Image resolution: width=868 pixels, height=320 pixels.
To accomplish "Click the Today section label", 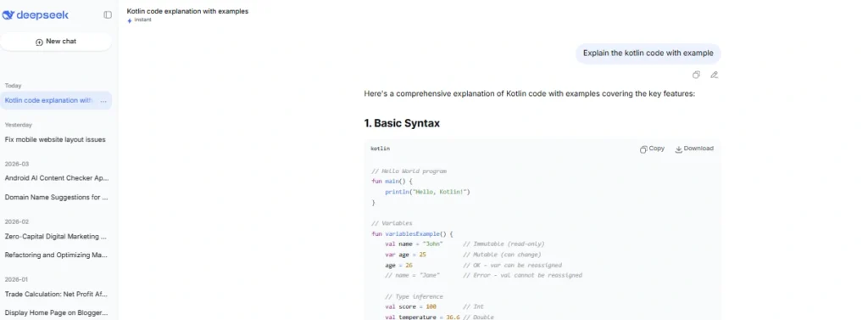I will coord(14,86).
